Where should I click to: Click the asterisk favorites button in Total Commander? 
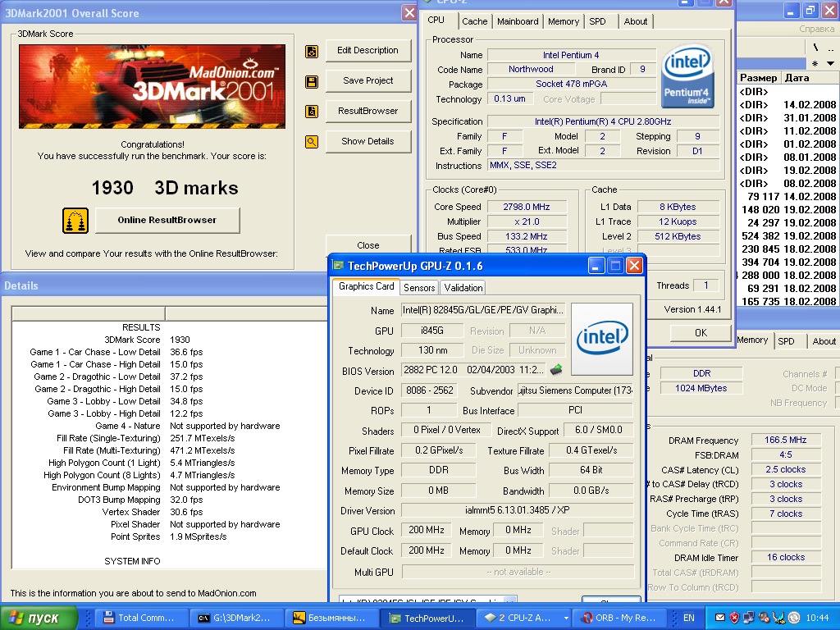point(815,63)
